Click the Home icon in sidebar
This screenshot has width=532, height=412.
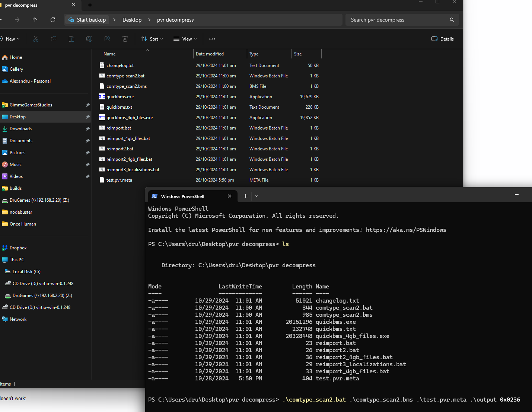pos(5,57)
